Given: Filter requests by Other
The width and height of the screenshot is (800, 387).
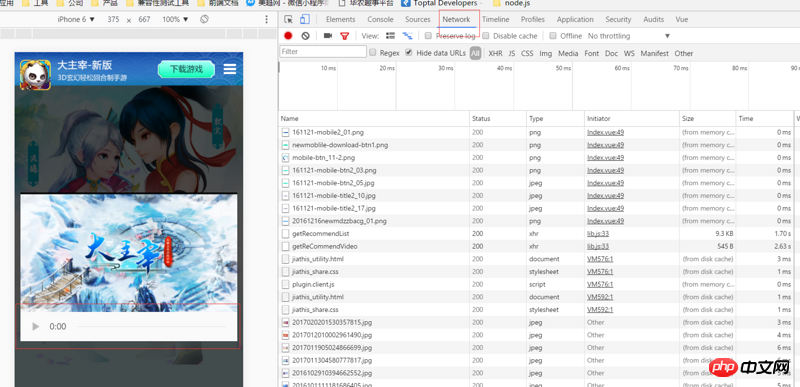Looking at the screenshot, I should point(684,53).
